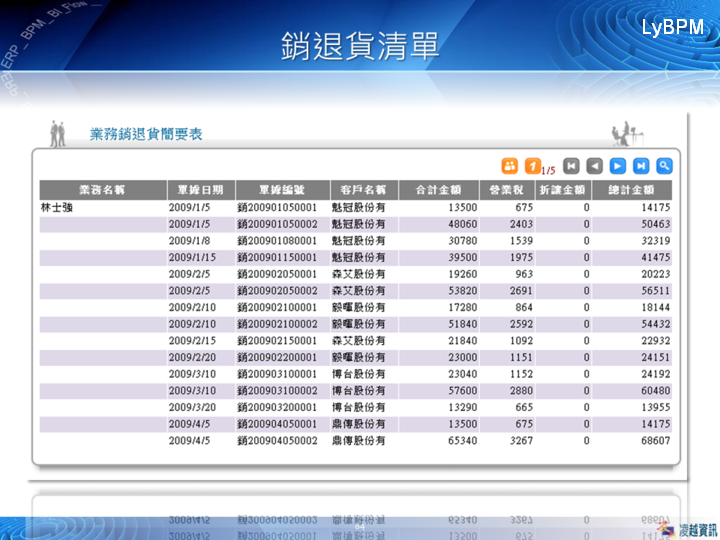Select document number 銷200904050002

[x=277, y=441]
